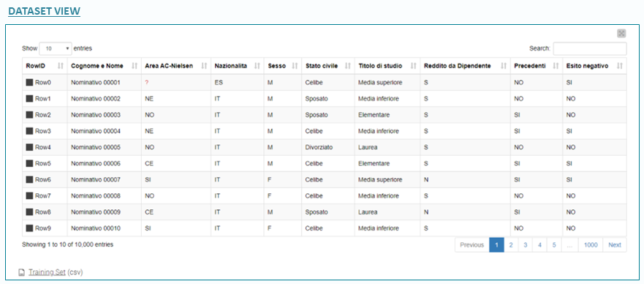Viewport: 644px width, 284px height.
Task: Click the RowID header text
Action: pos(35,66)
